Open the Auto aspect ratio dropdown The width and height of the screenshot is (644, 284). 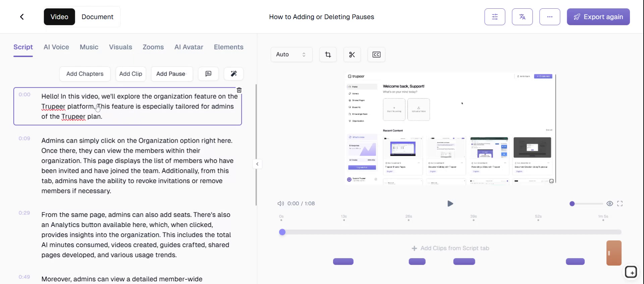291,54
